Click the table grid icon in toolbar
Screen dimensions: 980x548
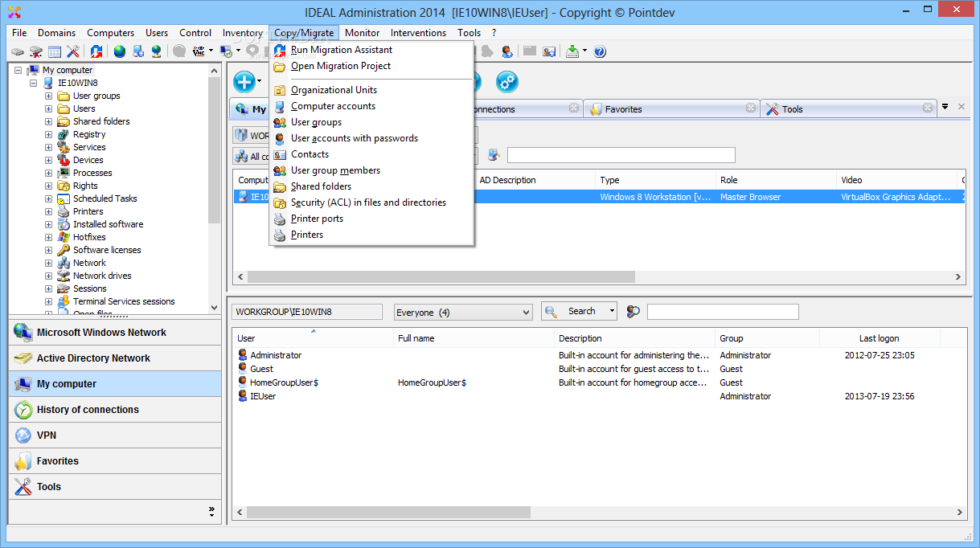[x=55, y=51]
